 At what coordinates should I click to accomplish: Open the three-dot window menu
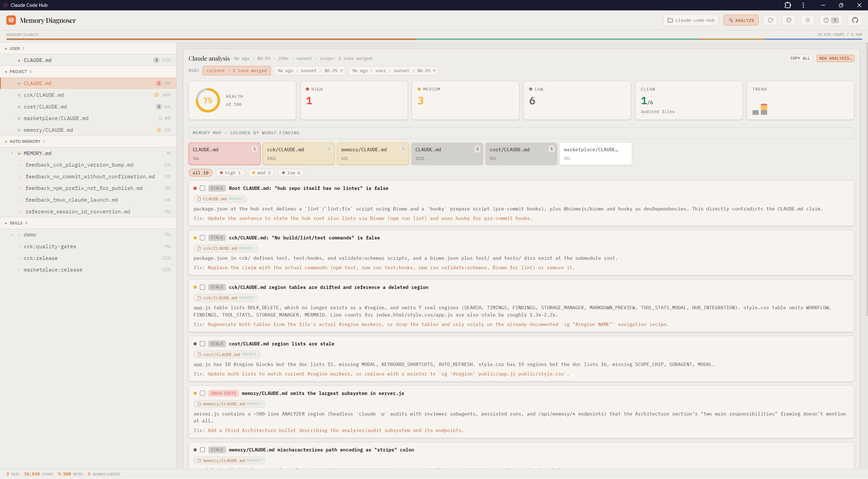803,5
